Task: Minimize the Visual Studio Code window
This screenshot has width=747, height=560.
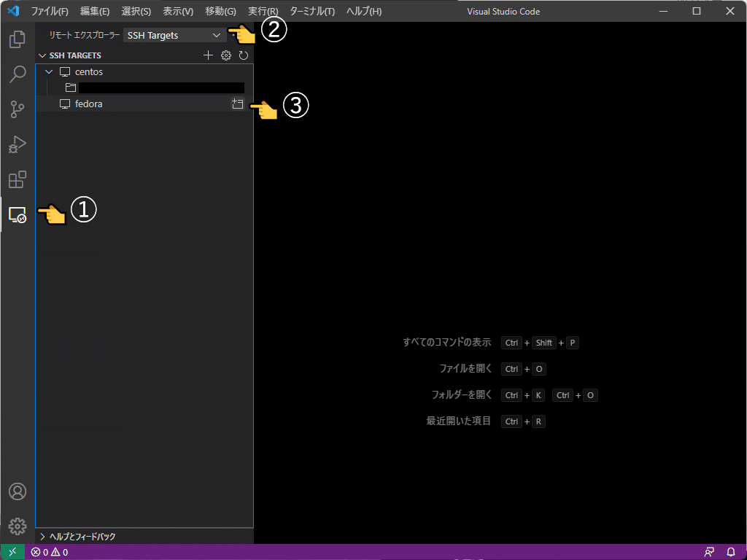Action: [663, 11]
